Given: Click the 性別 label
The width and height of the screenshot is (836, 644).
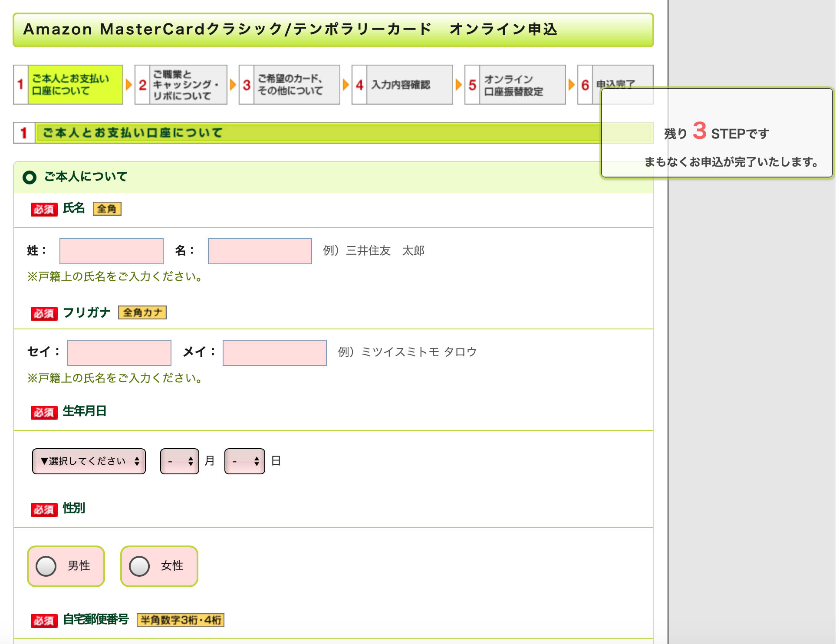Looking at the screenshot, I should pyautogui.click(x=74, y=508).
